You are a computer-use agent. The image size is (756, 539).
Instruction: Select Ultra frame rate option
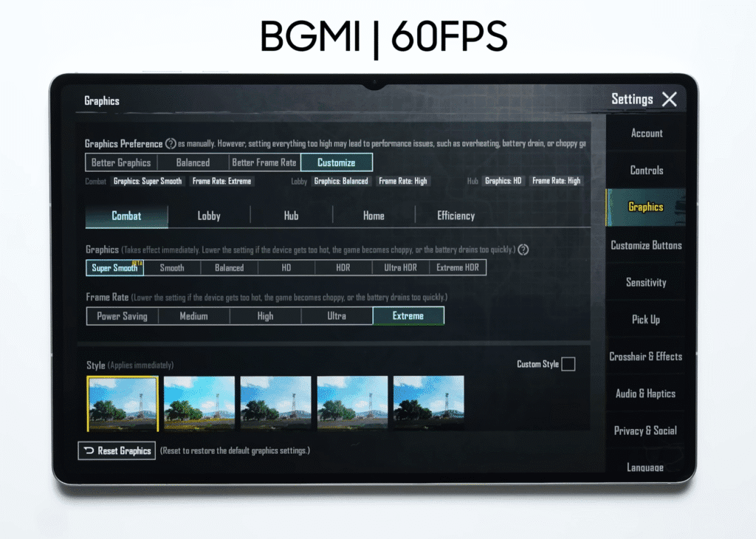click(x=337, y=316)
